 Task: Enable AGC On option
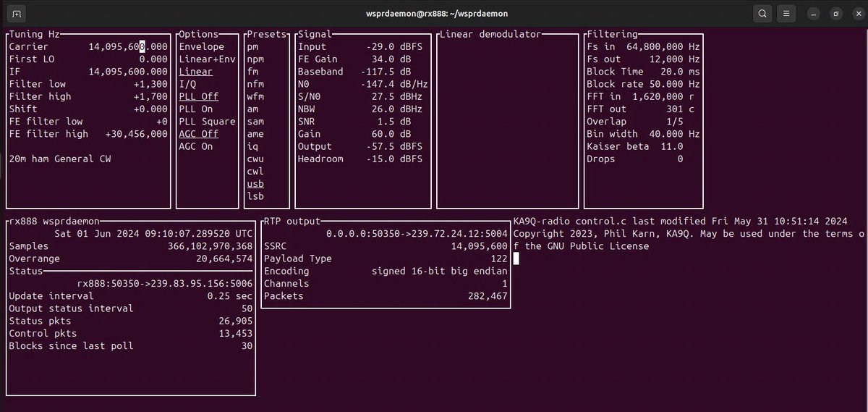[196, 146]
